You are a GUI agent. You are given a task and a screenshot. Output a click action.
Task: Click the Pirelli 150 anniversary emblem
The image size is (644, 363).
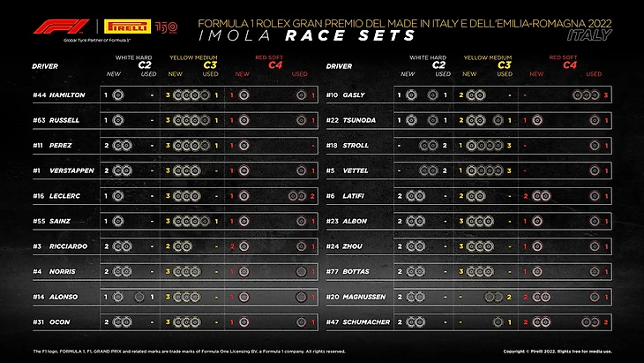pos(167,27)
